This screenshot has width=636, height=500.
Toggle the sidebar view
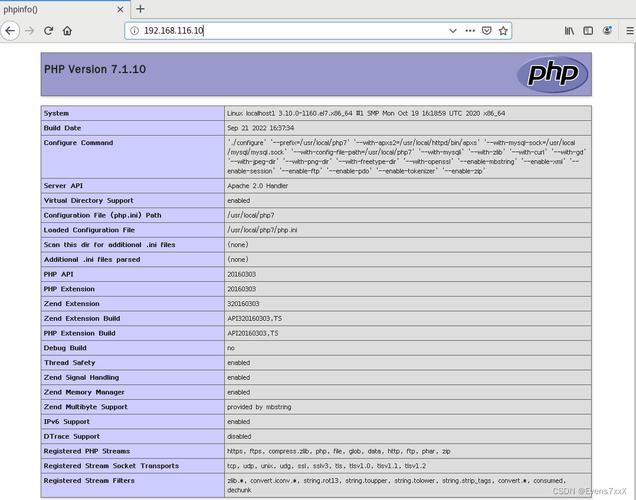click(x=588, y=31)
